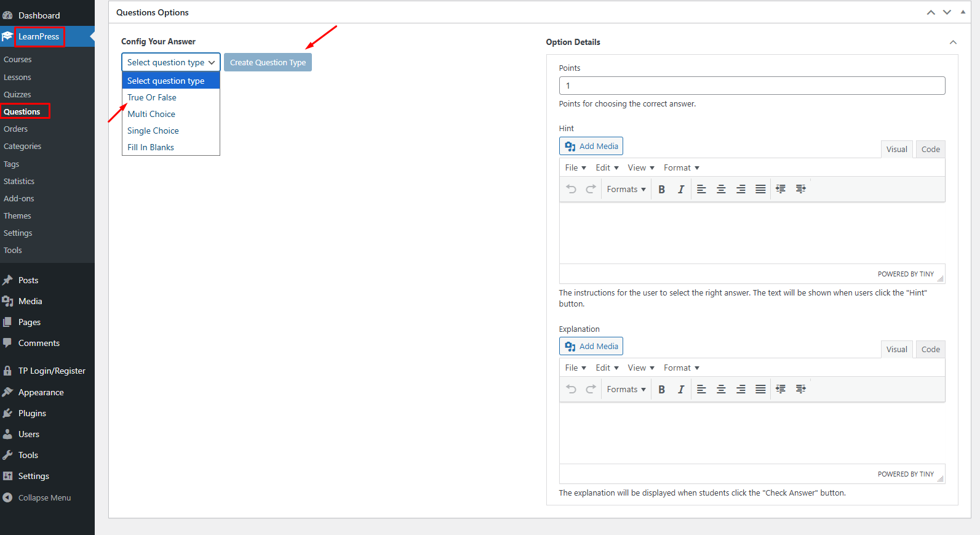Align right in Explanation editor toolbar
The width and height of the screenshot is (980, 535).
[x=741, y=390]
